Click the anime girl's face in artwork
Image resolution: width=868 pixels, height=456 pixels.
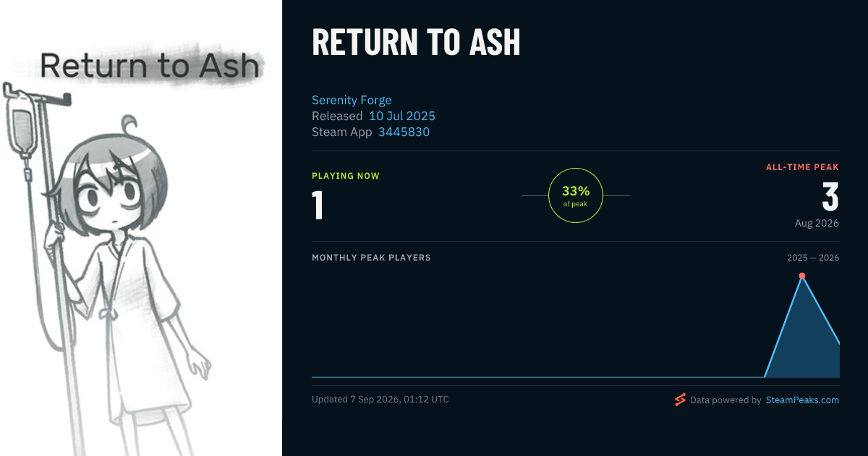click(x=109, y=194)
